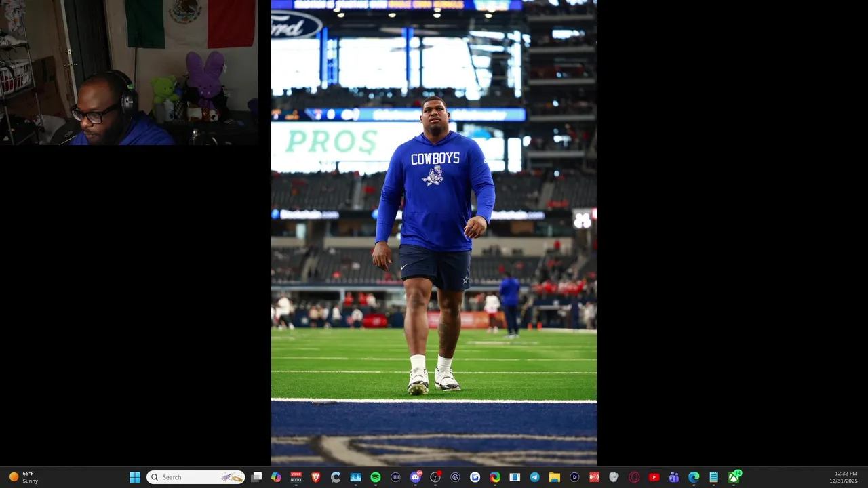Screen dimensions: 868x488
Task: Open OBS Studio from the taskbar
Action: point(435,477)
